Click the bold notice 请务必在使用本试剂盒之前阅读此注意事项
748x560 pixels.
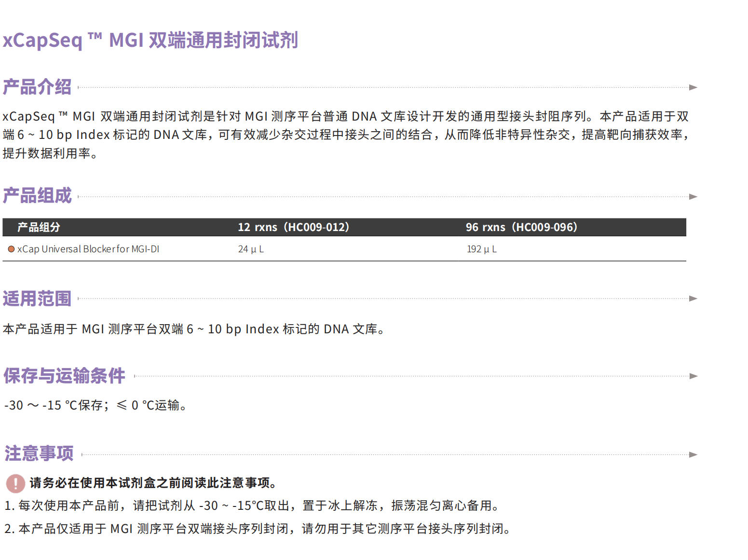pyautogui.click(x=153, y=483)
